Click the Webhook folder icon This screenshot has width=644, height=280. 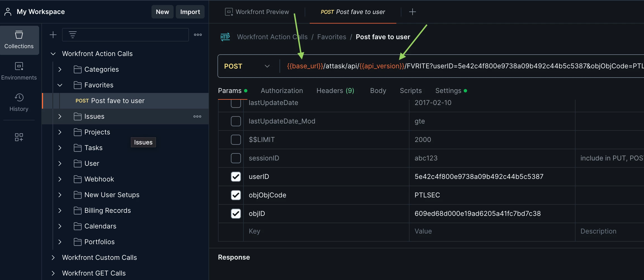click(78, 179)
